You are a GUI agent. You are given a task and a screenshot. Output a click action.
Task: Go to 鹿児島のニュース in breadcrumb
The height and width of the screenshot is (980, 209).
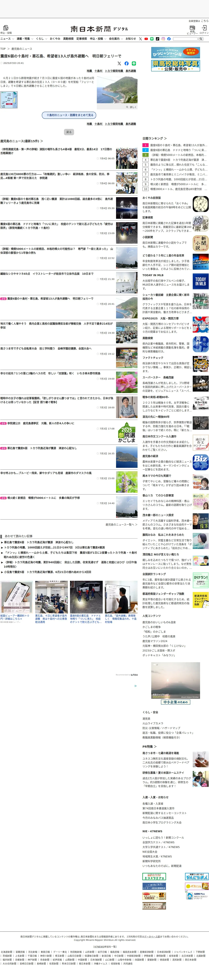22,49
